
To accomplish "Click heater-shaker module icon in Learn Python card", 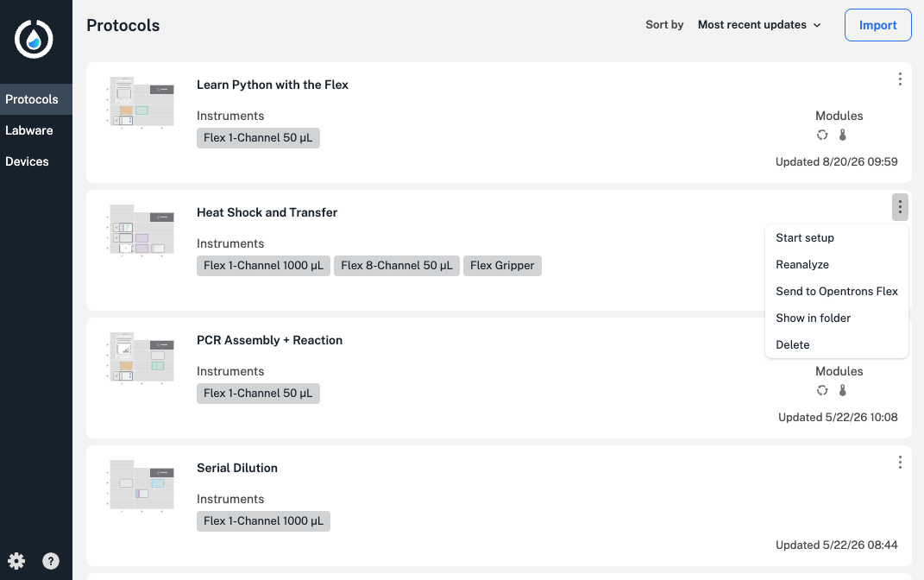I will click(x=822, y=135).
